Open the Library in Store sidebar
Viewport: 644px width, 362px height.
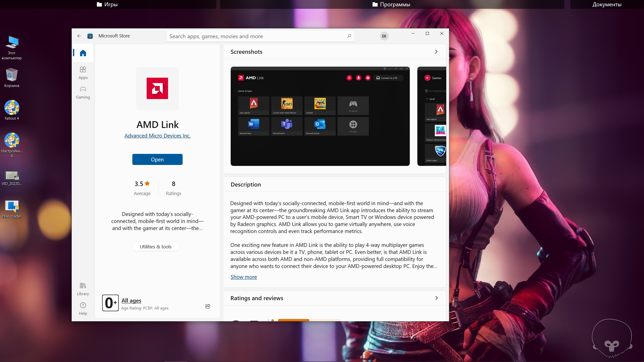(83, 289)
